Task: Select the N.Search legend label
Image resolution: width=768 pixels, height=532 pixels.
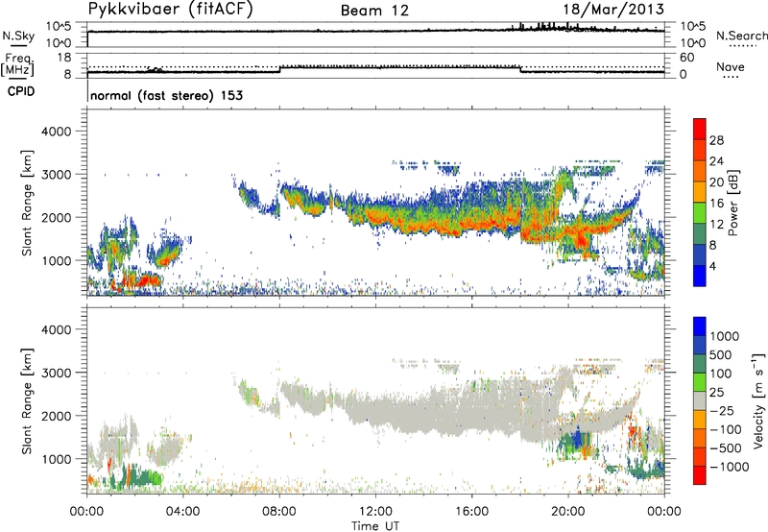Action: [x=741, y=36]
